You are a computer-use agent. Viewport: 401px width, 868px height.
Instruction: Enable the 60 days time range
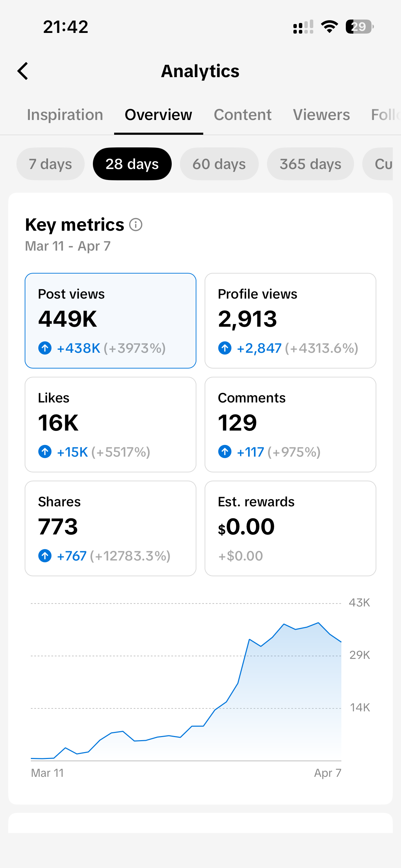click(x=219, y=164)
